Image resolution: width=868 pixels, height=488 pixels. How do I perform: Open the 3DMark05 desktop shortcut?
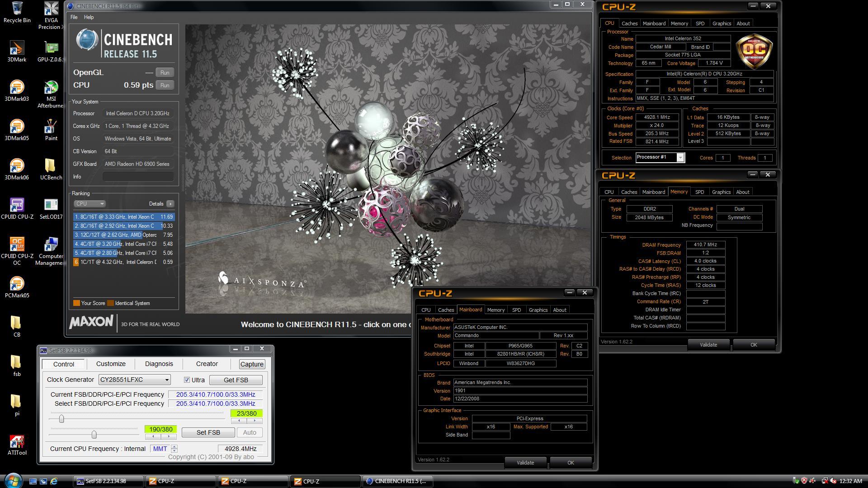(17, 130)
